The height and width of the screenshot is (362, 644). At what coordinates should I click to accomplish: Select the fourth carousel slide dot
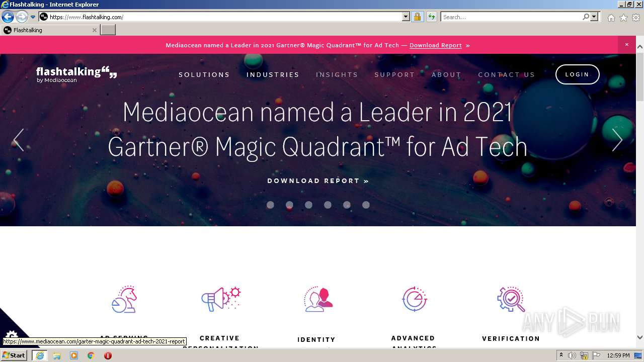(x=328, y=205)
